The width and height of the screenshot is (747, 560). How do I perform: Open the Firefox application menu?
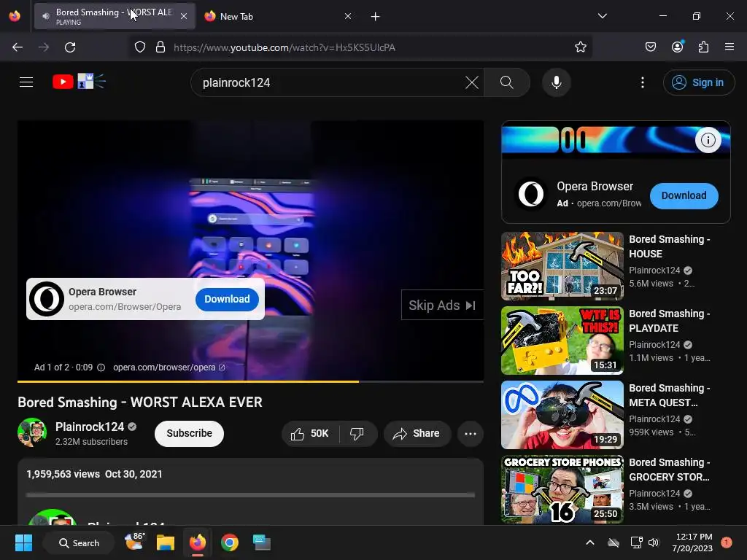(x=729, y=47)
